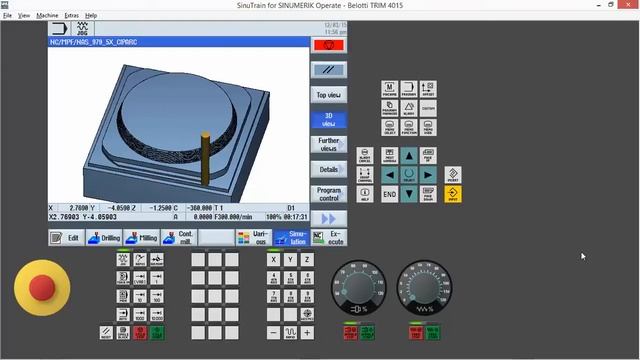Open the Drilling softkey
The height and width of the screenshot is (360, 640).
click(x=104, y=238)
